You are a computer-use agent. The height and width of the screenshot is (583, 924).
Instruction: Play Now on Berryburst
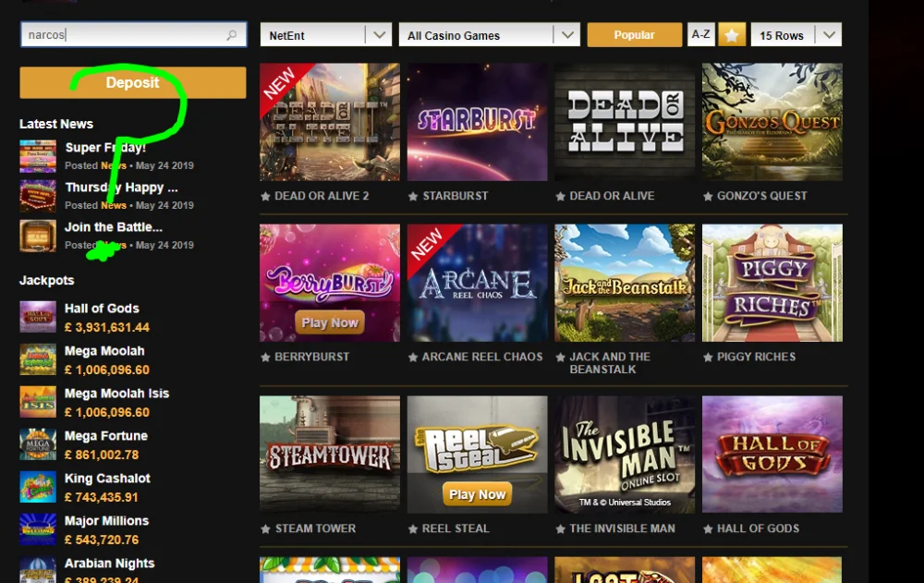pyautogui.click(x=330, y=323)
